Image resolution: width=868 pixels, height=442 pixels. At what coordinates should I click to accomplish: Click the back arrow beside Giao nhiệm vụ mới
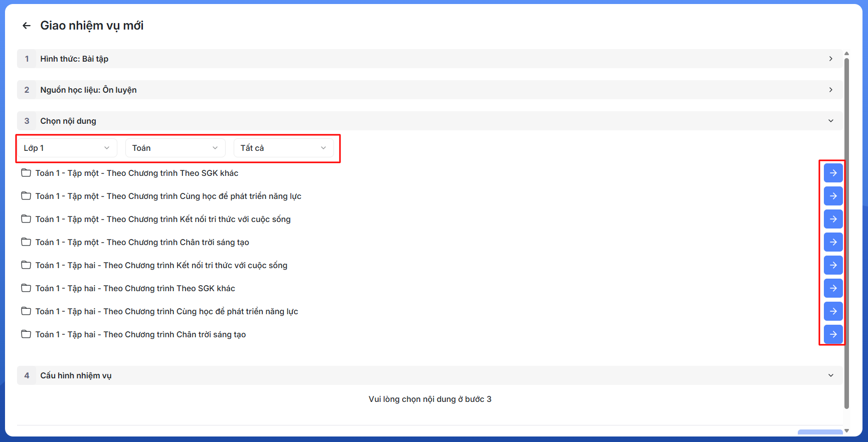click(27, 26)
